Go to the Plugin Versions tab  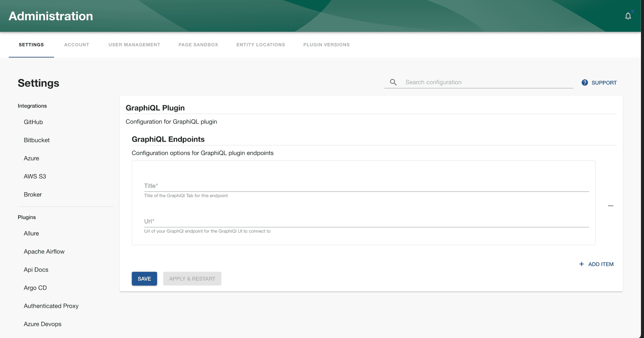click(x=326, y=45)
